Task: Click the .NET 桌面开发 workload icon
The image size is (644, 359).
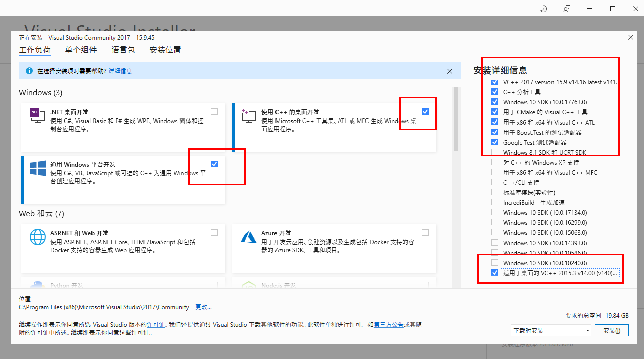Action: 38,115
